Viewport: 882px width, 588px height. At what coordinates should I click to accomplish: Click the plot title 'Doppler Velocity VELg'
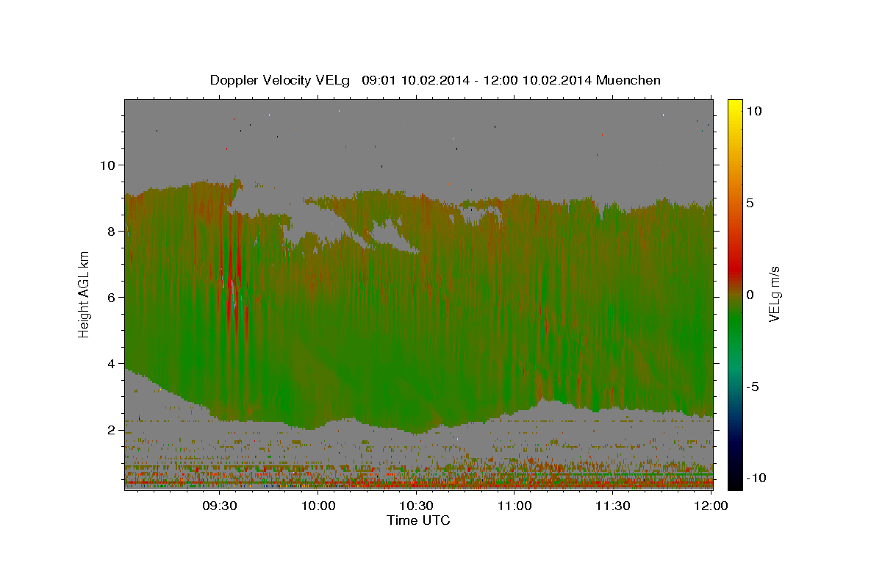point(282,80)
